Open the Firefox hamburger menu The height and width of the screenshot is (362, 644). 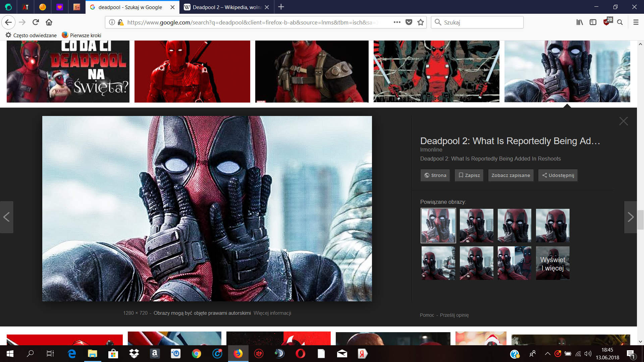click(636, 22)
